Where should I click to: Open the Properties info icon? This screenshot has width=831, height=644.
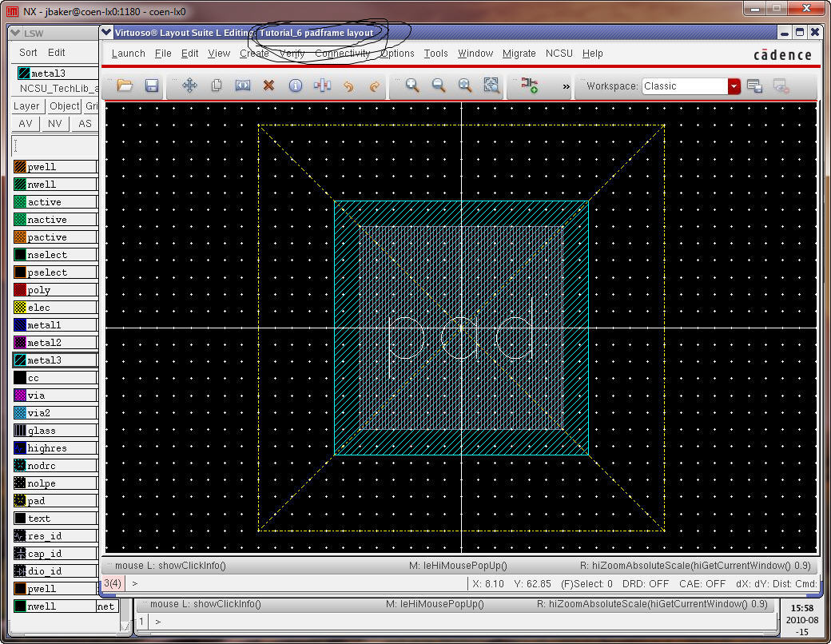295,85
